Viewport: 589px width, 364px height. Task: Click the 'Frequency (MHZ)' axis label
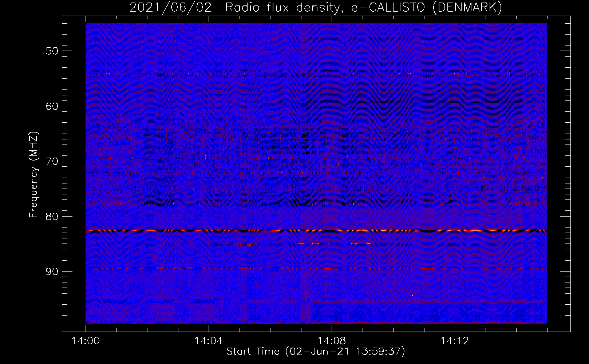tap(33, 174)
